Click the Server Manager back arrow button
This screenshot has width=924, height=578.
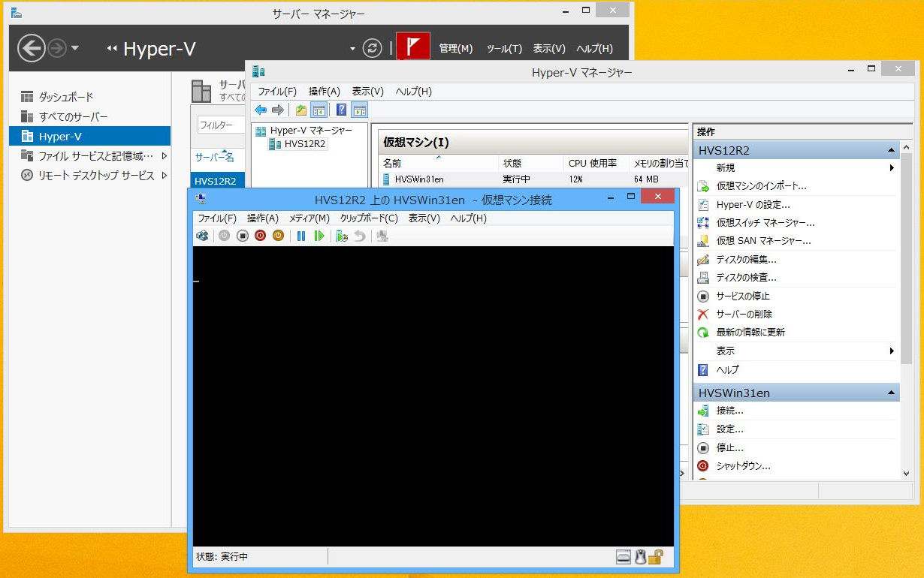tap(32, 49)
